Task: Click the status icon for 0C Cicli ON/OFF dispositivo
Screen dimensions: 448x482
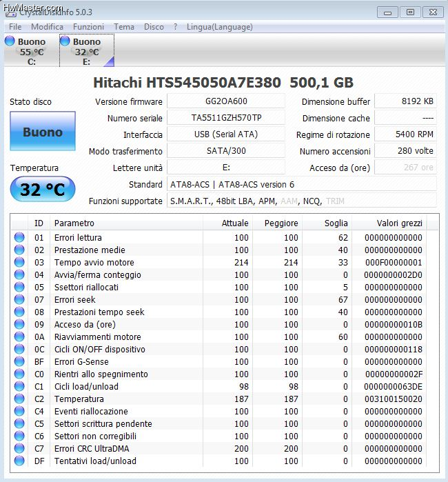Action: (19, 349)
